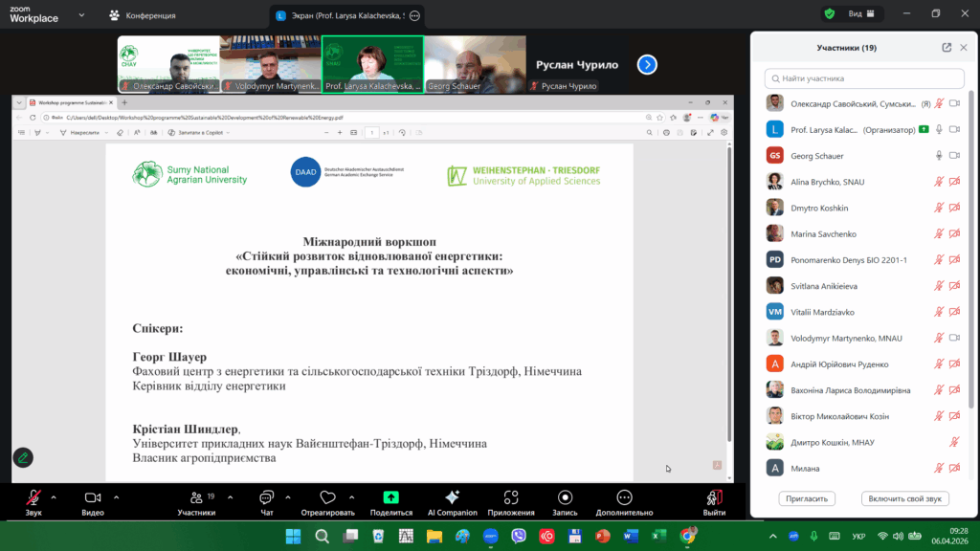Pop out the participants panel
This screenshot has width=980, height=551.
tap(947, 47)
